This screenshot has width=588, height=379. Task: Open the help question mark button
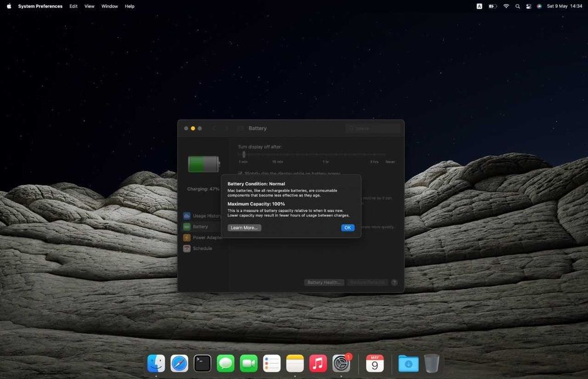click(394, 282)
